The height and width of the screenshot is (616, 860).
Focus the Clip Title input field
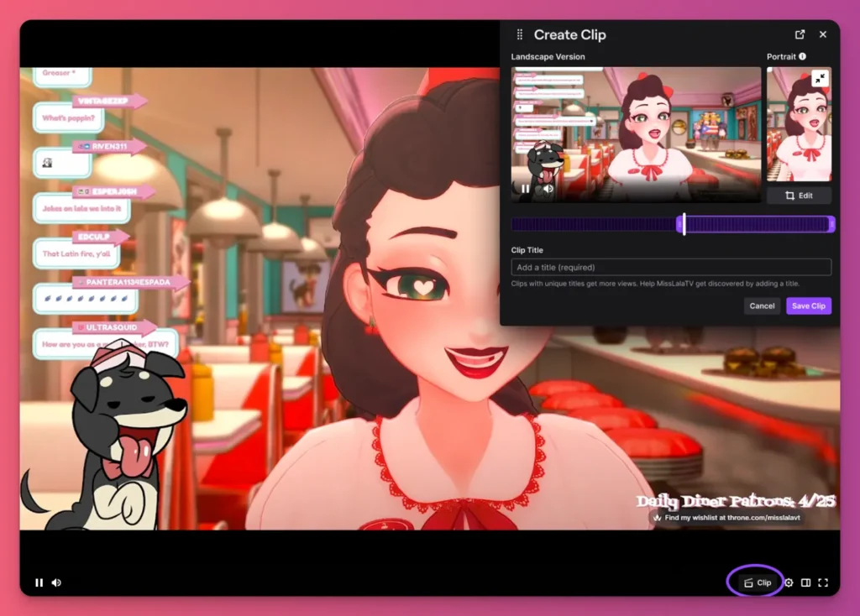(x=671, y=268)
